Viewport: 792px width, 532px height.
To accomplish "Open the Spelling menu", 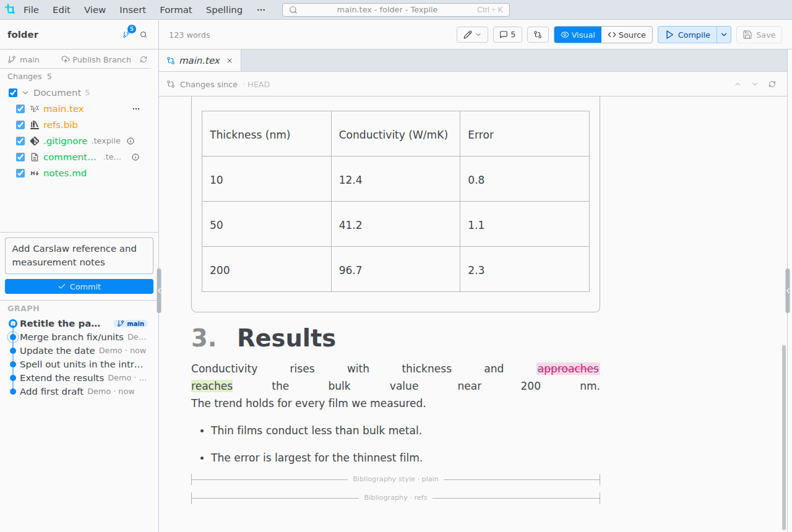I will pos(224,10).
